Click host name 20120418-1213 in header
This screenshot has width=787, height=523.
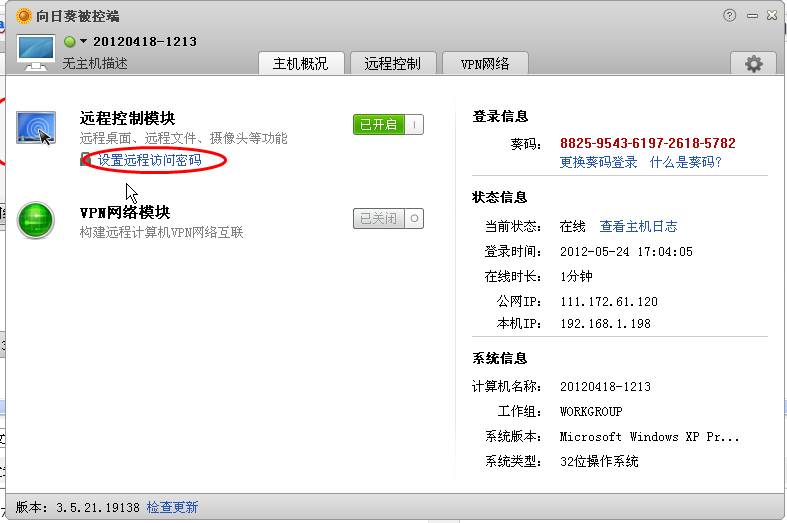pyautogui.click(x=145, y=41)
